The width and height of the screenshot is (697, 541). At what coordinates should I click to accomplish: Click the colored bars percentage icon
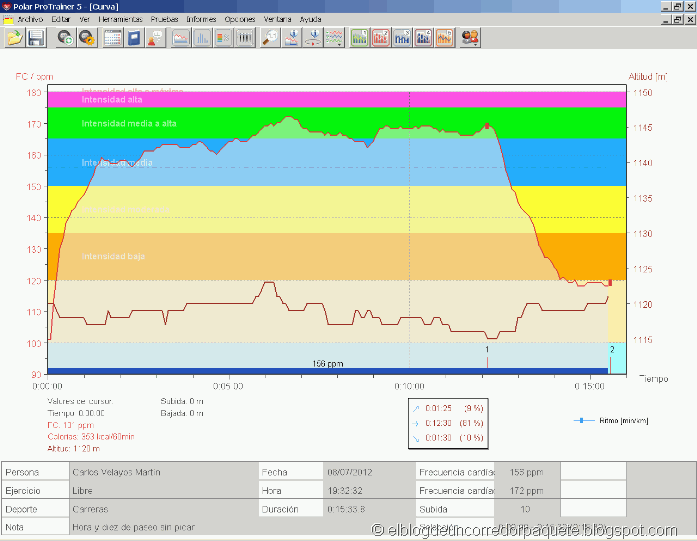(x=224, y=38)
